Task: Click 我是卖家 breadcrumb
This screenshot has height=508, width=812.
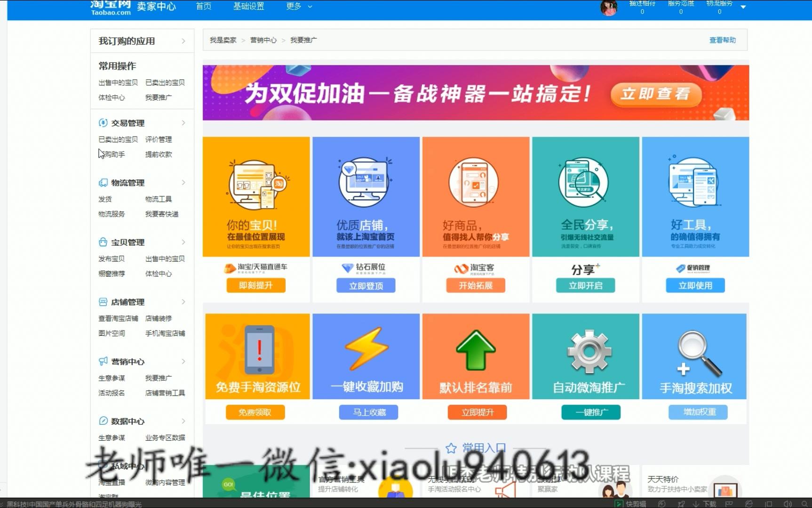Action: coord(223,40)
